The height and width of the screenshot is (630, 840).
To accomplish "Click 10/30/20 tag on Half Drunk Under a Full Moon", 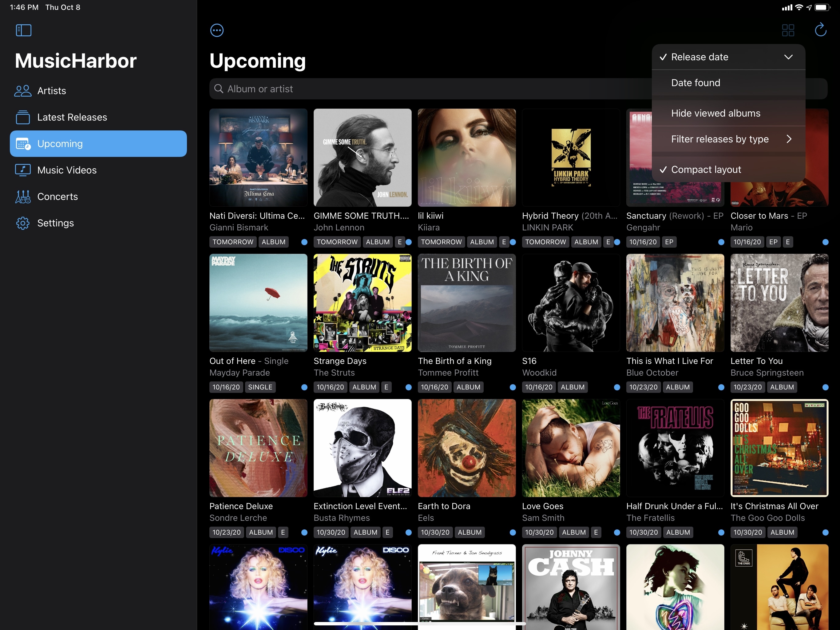I will click(x=643, y=532).
